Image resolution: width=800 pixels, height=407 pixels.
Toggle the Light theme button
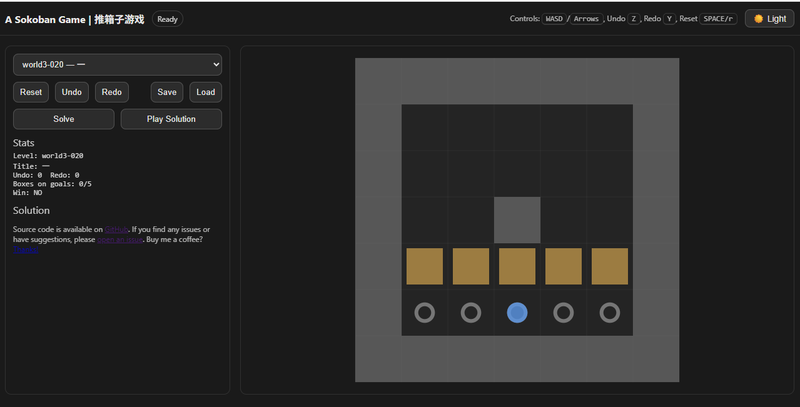click(x=770, y=19)
